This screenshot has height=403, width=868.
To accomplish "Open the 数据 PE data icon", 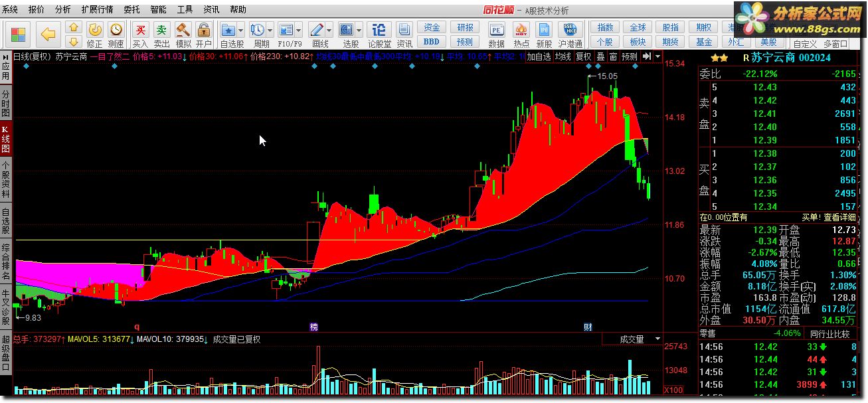I will coord(496,30).
